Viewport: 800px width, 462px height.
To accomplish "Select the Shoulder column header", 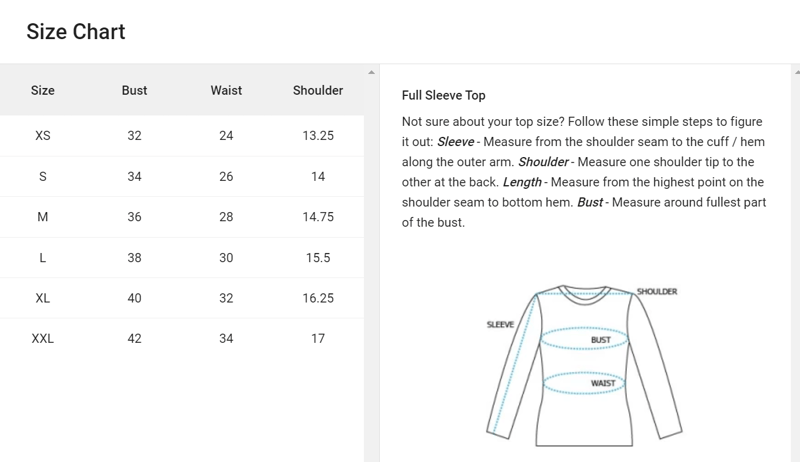I will tap(318, 90).
